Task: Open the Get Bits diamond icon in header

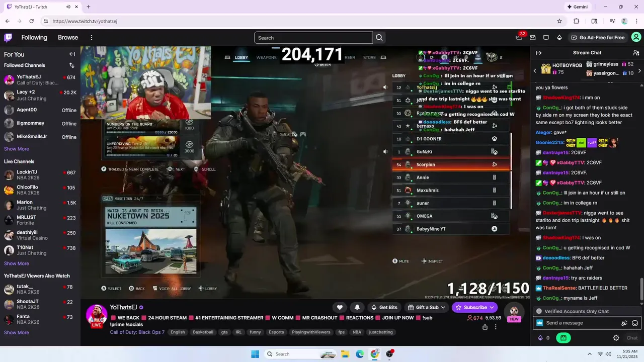Action: pyautogui.click(x=559, y=38)
